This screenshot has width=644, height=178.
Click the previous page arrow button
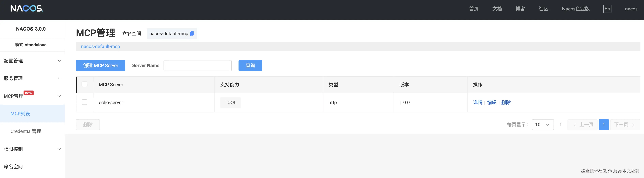tap(582, 125)
